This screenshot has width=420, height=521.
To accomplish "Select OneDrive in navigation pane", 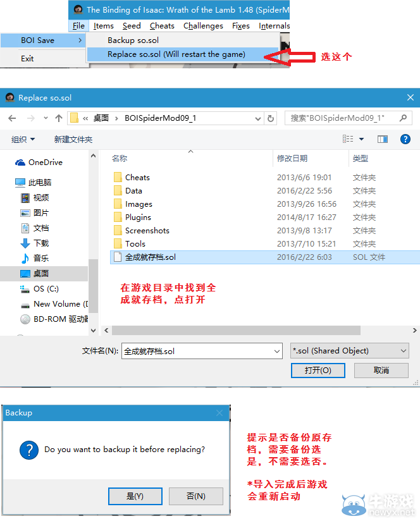I will [x=39, y=162].
